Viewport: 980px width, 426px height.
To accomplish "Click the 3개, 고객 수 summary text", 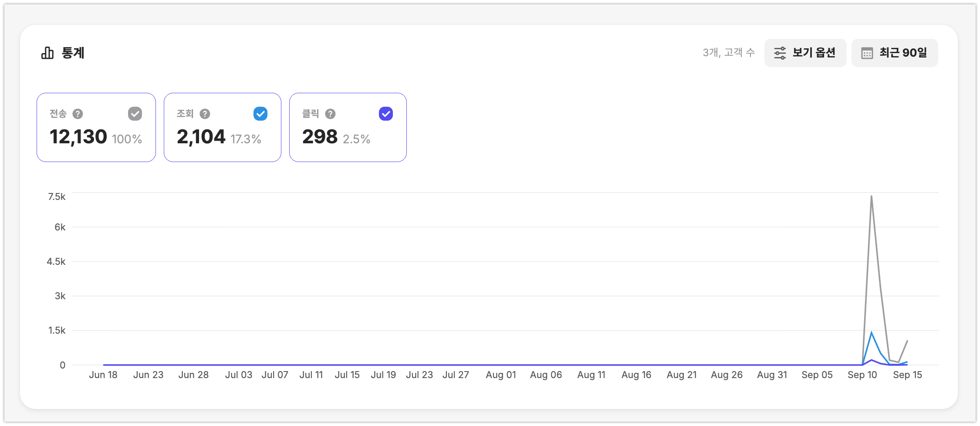I will [729, 53].
